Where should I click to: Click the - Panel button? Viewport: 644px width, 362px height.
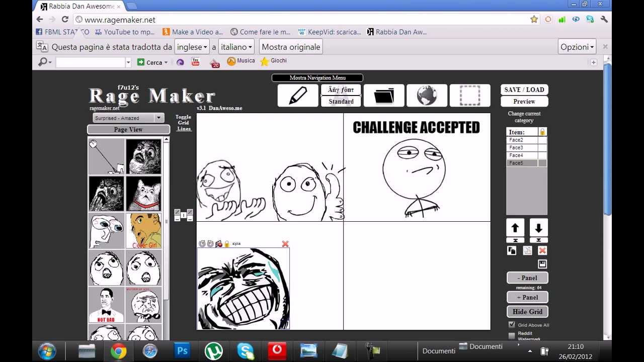[527, 278]
